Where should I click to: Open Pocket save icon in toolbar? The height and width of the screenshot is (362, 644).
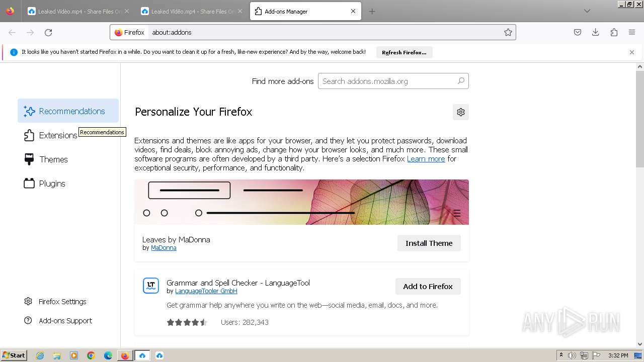point(578,32)
